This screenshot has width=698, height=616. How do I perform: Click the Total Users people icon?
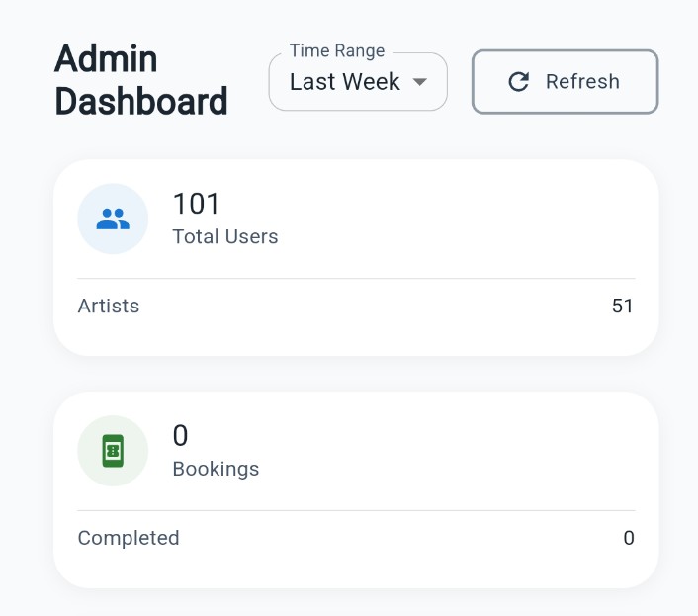tap(113, 220)
